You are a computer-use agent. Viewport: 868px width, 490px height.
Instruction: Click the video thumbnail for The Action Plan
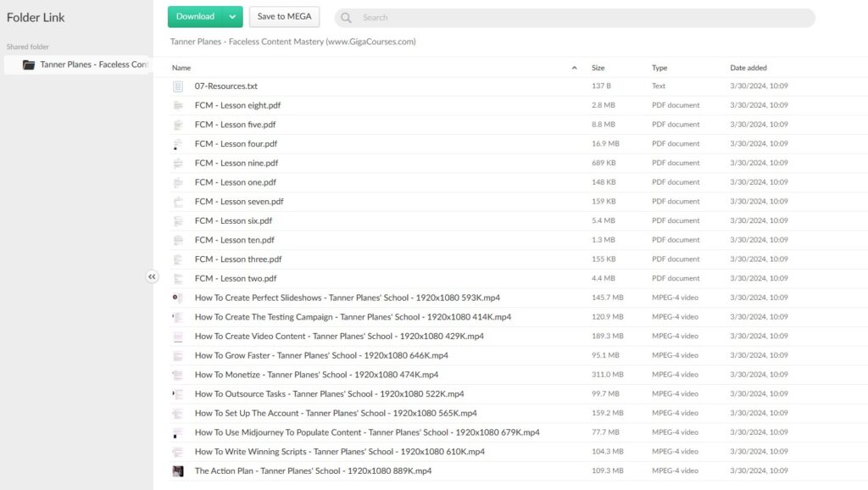[x=179, y=471]
